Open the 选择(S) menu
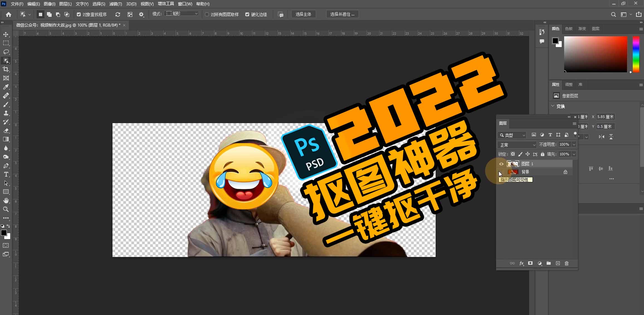Viewport: 644px width, 315px height. click(x=99, y=4)
